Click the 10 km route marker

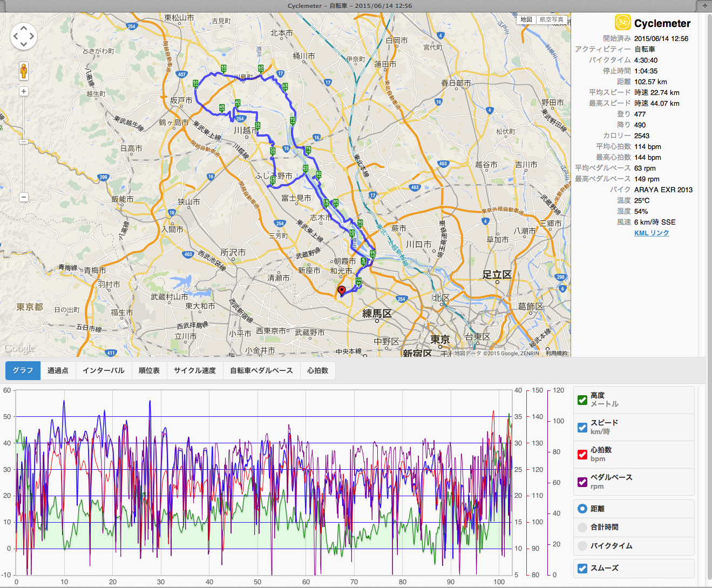[x=352, y=233]
